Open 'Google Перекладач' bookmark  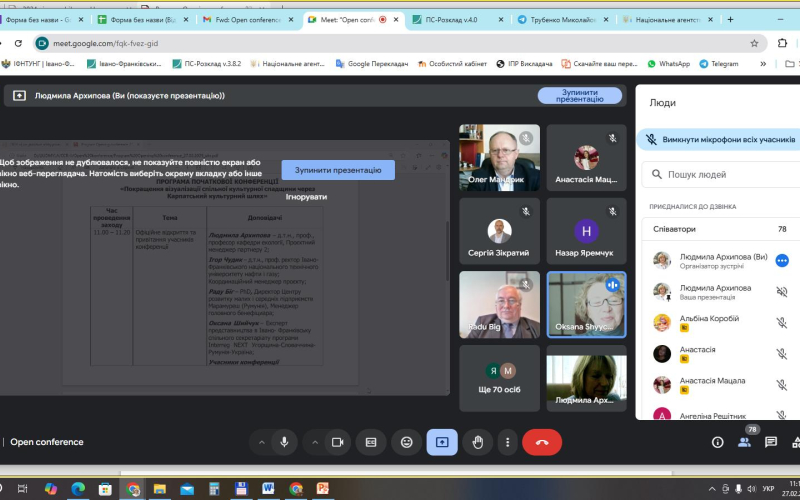point(372,64)
